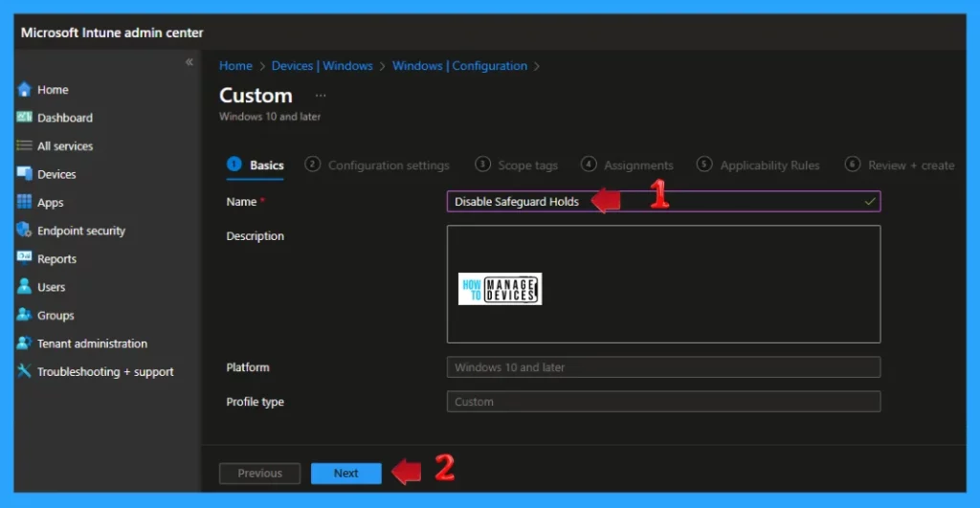Click the step 3 circle for Scope tags
This screenshot has width=980, height=508.
click(482, 164)
